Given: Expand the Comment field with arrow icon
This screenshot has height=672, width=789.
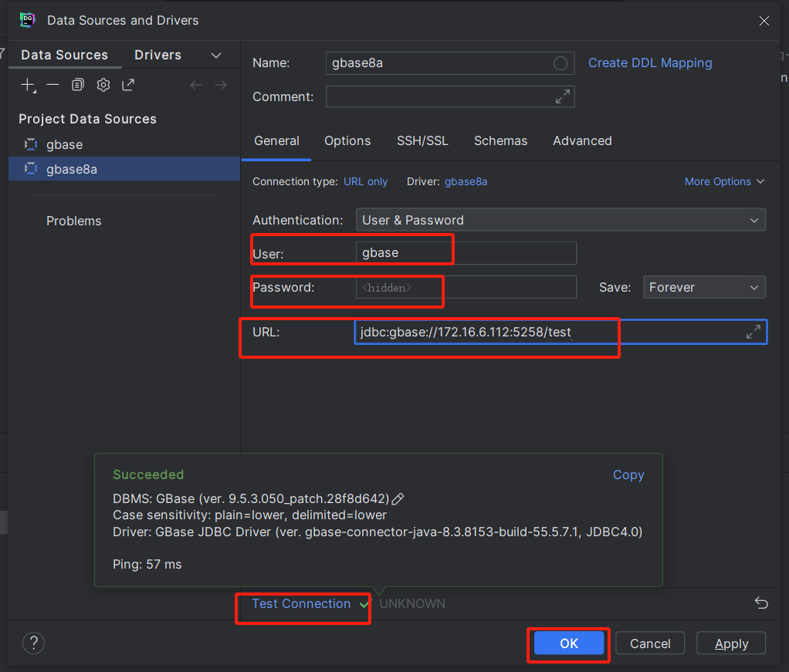Looking at the screenshot, I should [x=563, y=96].
